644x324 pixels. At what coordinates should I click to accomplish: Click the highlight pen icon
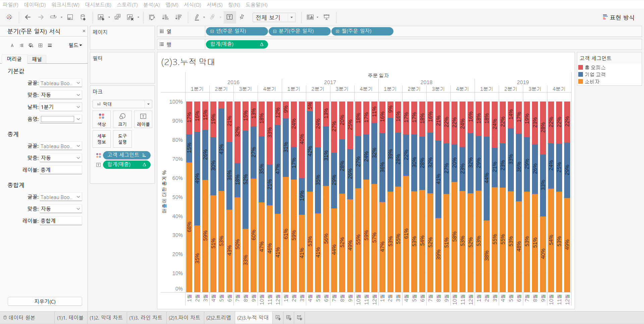coord(197,17)
